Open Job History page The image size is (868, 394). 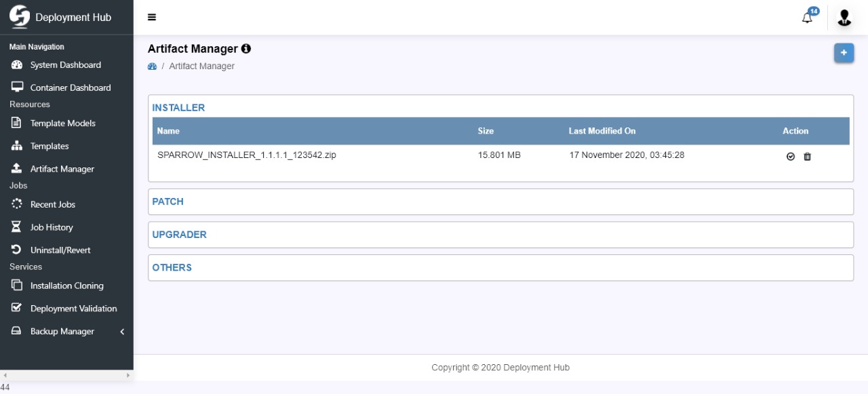coord(52,227)
